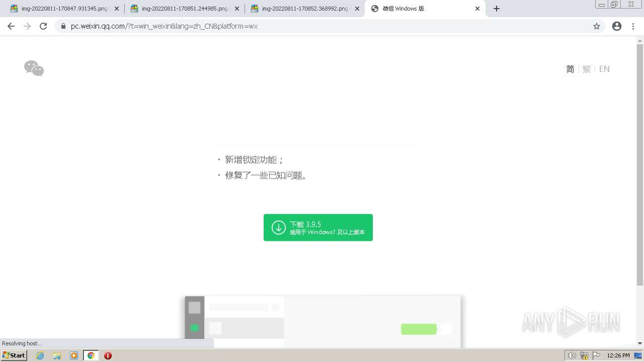Screen dimensions: 644x362
Task: Click the download arrow circle icon
Action: pos(278,227)
